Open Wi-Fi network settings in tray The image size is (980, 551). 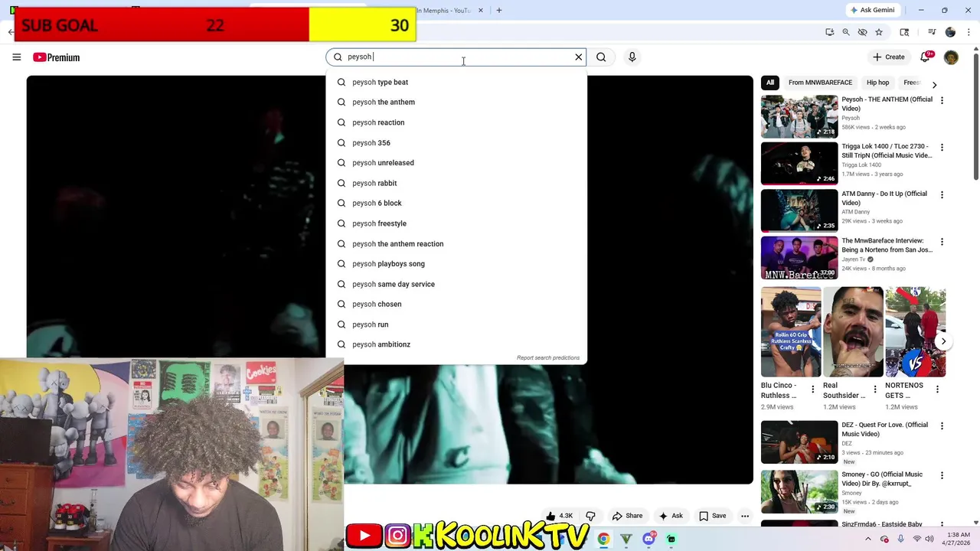pos(916,539)
